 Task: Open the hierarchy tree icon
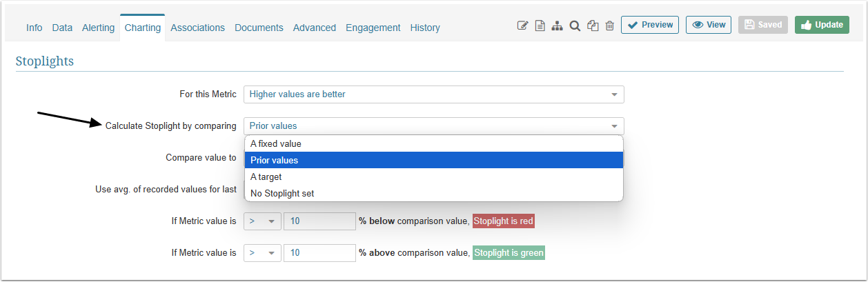pos(557,26)
